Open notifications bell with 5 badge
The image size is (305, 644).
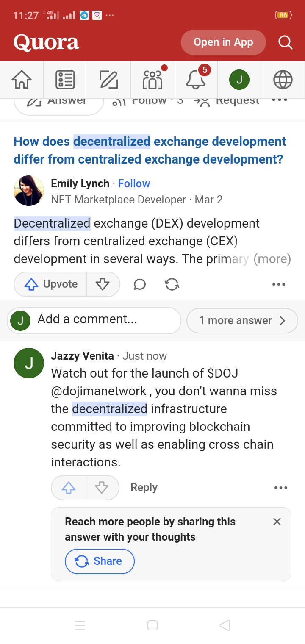pyautogui.click(x=196, y=80)
